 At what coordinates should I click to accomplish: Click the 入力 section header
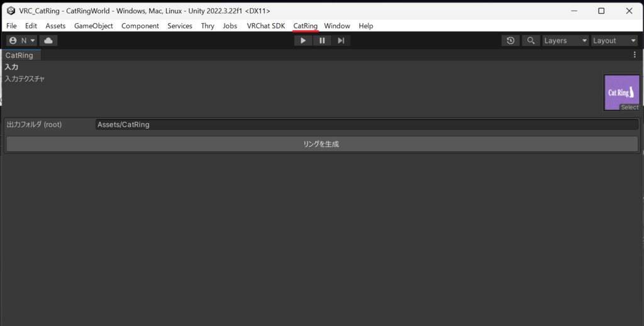[x=11, y=67]
